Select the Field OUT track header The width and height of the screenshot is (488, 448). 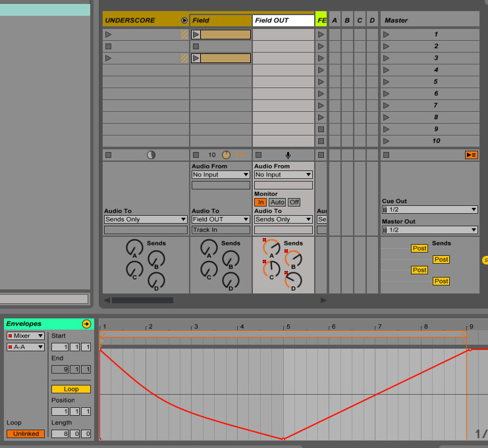pyautogui.click(x=283, y=20)
